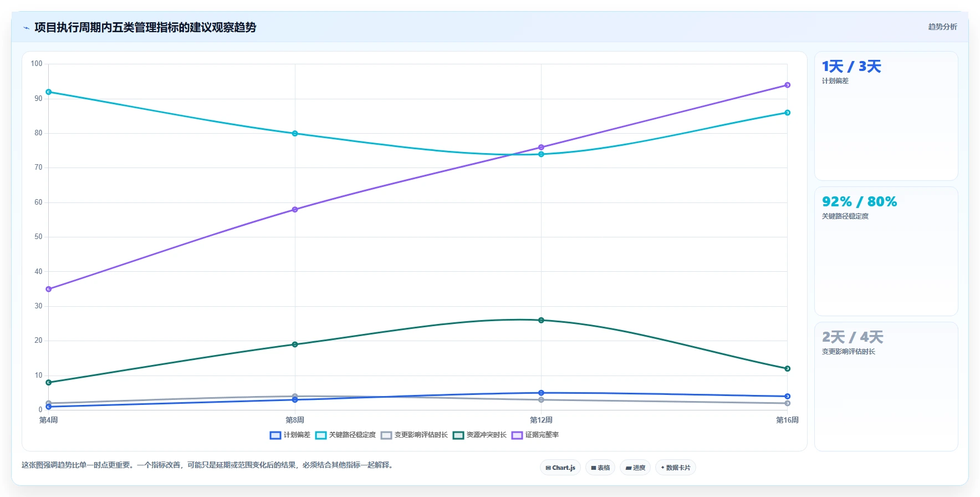The width and height of the screenshot is (980, 497).
Task: Click the 第12周 x-axis label
Action: pyautogui.click(x=541, y=420)
